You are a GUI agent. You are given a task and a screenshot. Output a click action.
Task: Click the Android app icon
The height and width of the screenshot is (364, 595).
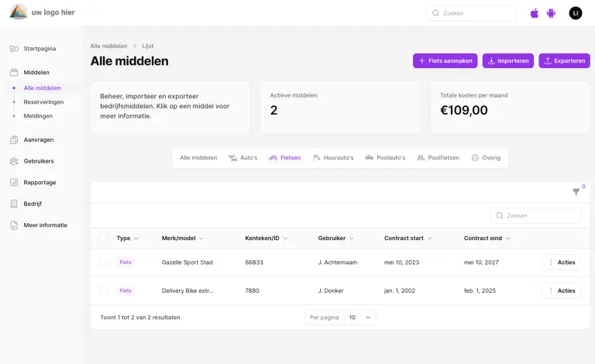pos(551,13)
